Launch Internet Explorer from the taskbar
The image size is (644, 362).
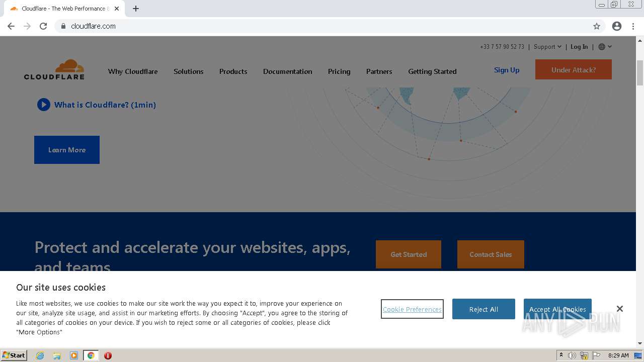(40, 355)
